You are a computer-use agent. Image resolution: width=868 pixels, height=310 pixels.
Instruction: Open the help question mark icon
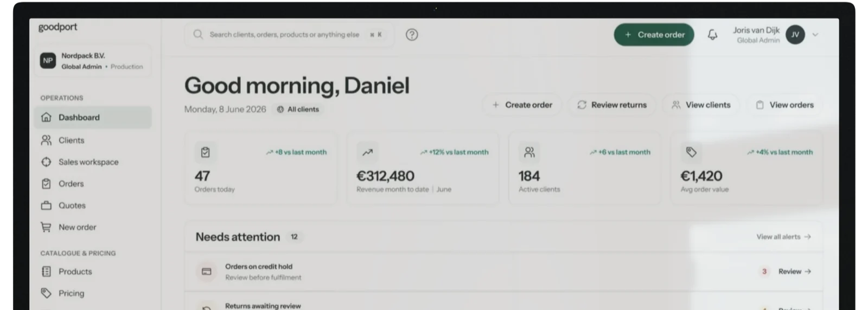coord(412,35)
